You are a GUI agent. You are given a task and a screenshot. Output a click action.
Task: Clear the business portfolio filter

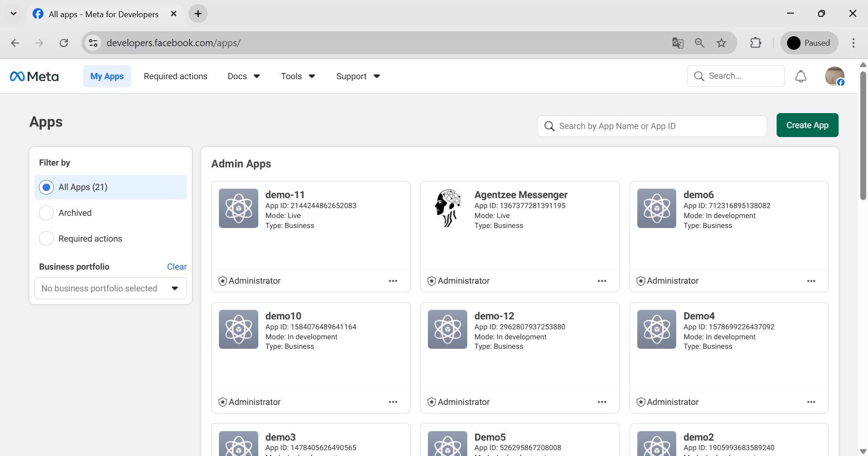click(177, 267)
